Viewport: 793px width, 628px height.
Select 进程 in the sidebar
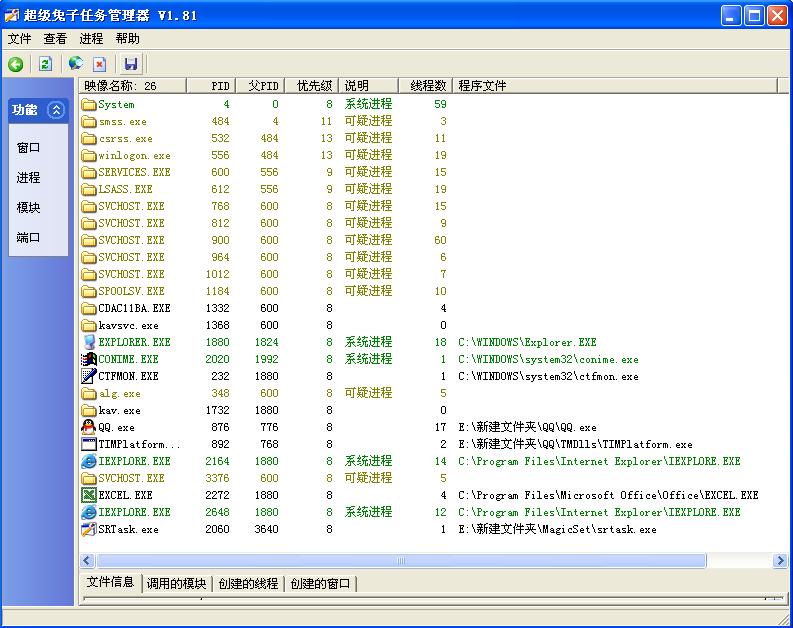pos(28,177)
